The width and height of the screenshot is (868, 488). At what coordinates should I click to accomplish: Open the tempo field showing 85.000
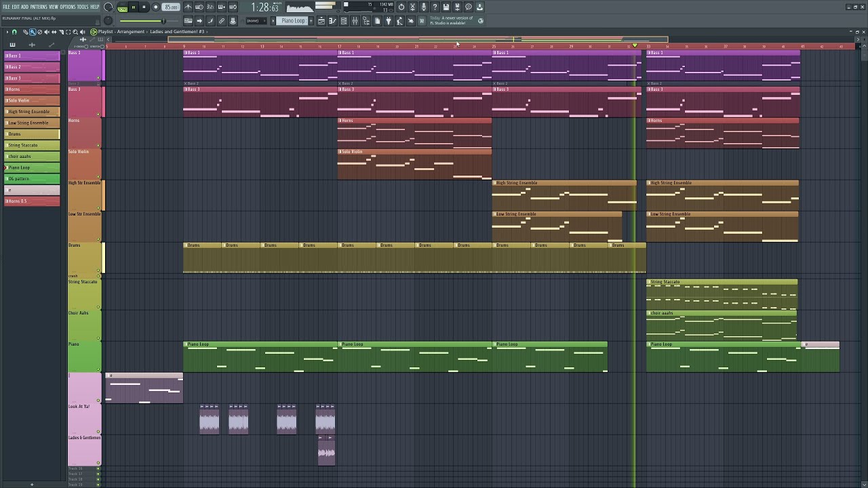pyautogui.click(x=171, y=7)
